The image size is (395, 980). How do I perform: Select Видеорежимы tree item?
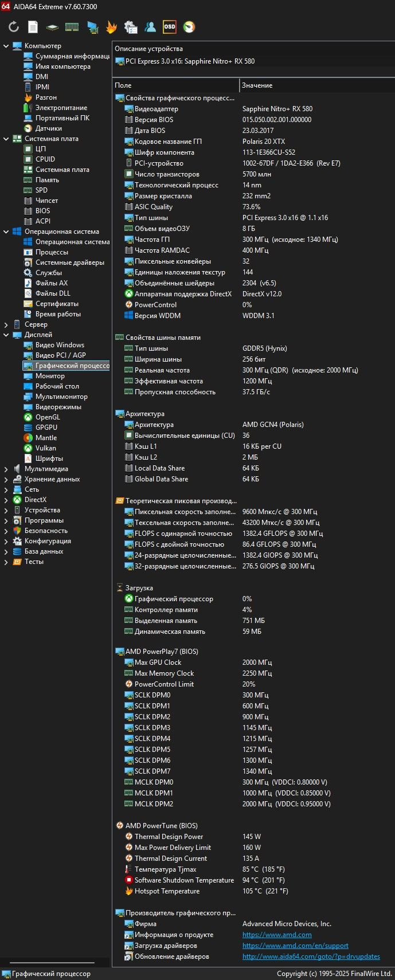(x=58, y=407)
